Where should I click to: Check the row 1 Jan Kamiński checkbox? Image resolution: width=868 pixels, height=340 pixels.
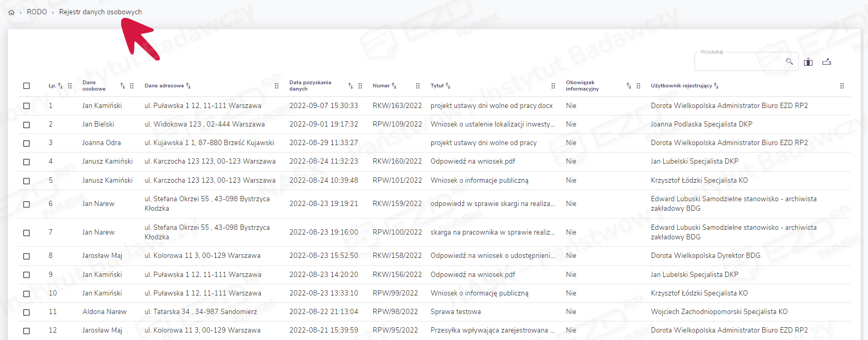[26, 106]
